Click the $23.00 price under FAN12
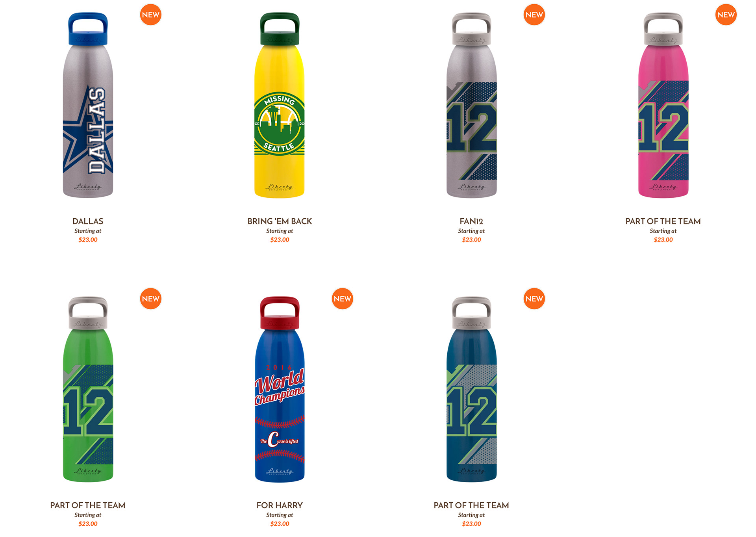 click(x=471, y=240)
